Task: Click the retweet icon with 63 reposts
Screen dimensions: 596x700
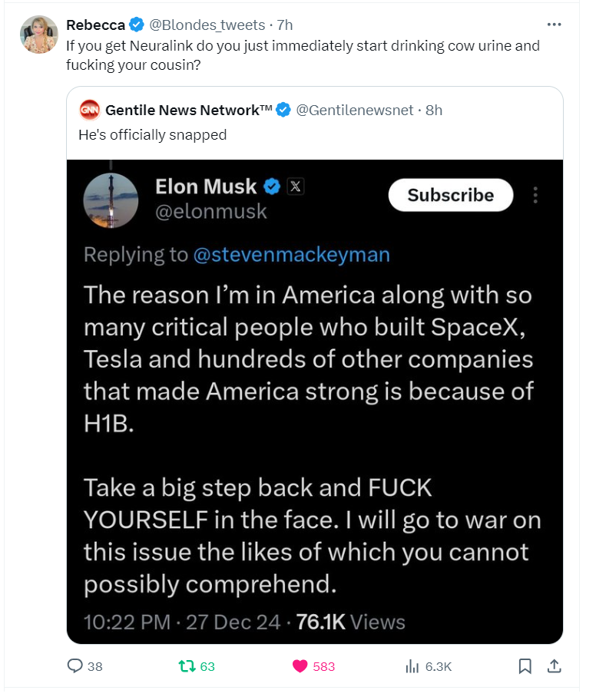Action: (x=184, y=666)
